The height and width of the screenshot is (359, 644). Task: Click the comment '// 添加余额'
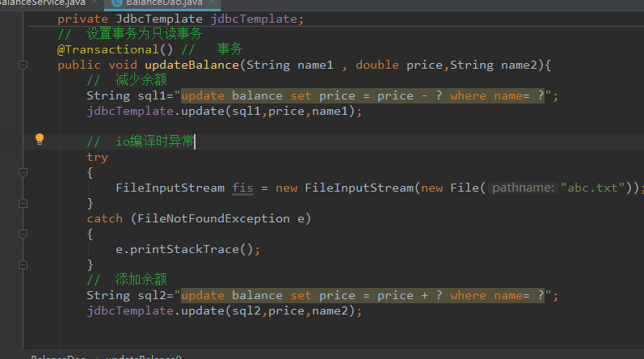pyautogui.click(x=127, y=280)
